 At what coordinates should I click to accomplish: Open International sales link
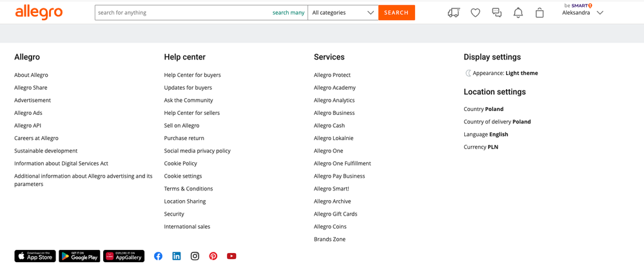[x=187, y=227]
